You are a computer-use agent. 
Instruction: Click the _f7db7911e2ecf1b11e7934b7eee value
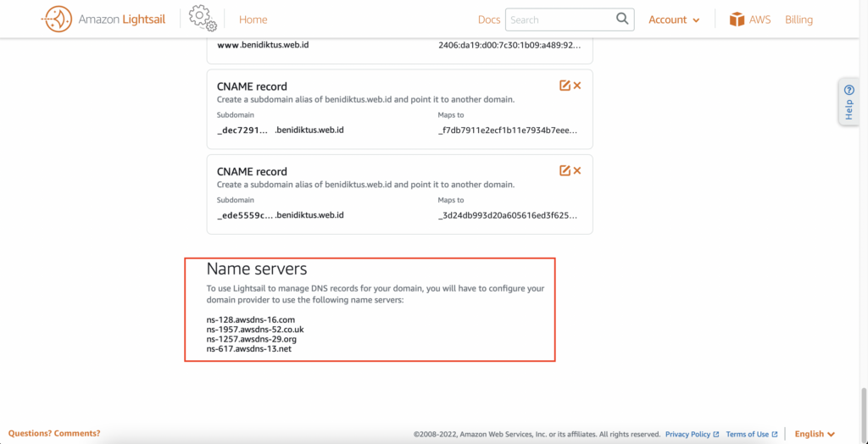tap(509, 130)
